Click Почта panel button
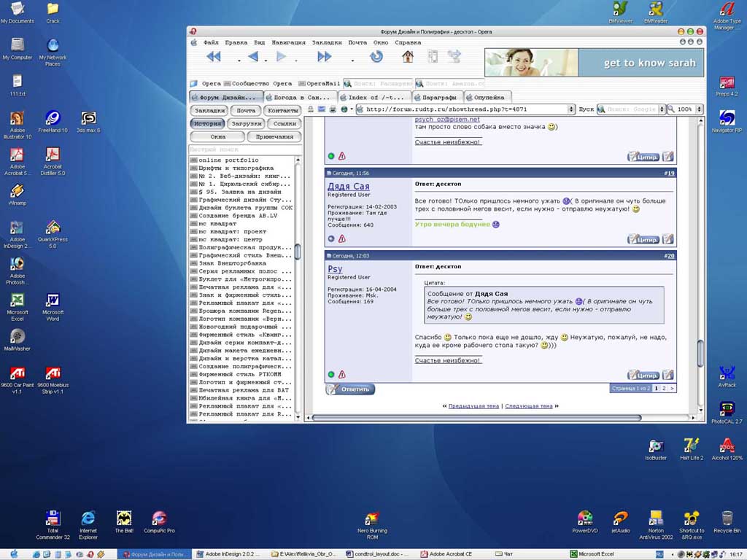747x560 pixels. click(246, 111)
